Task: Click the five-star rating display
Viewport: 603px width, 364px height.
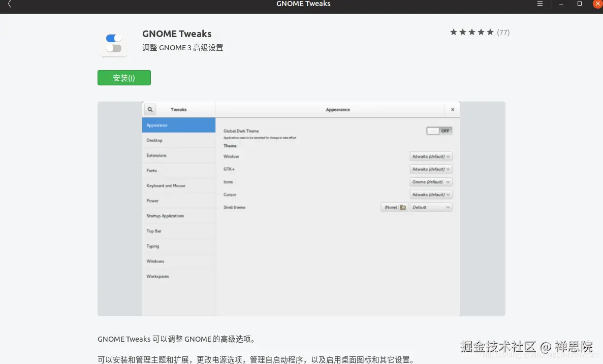Action: (x=472, y=32)
